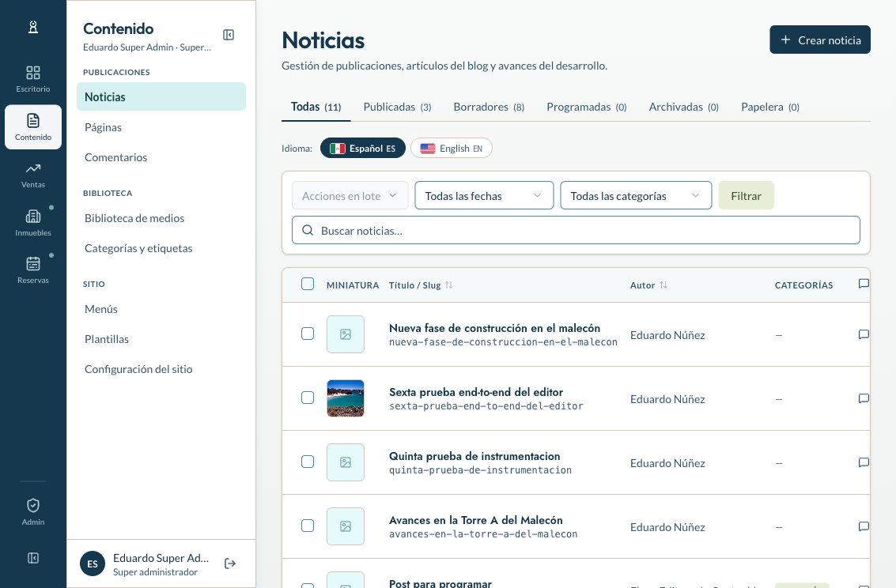Open comments for Avances en la Torre A row
The width and height of the screenshot is (896, 588).
864,526
